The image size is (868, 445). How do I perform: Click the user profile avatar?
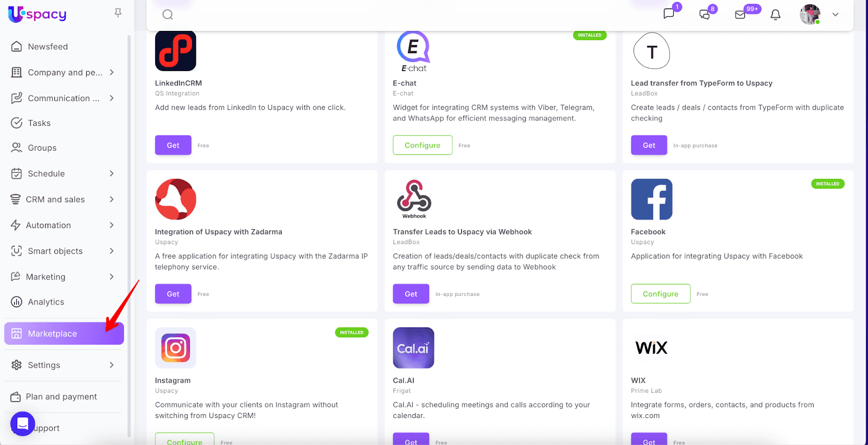pos(810,15)
